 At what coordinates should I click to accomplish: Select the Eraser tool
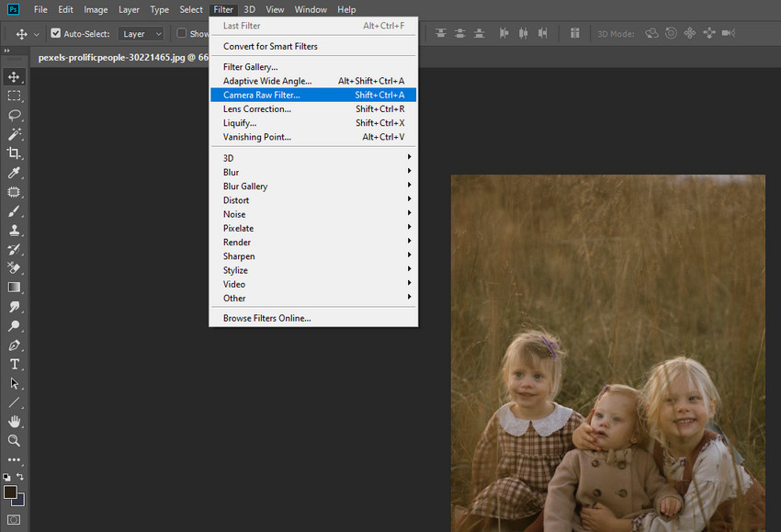pos(14,268)
